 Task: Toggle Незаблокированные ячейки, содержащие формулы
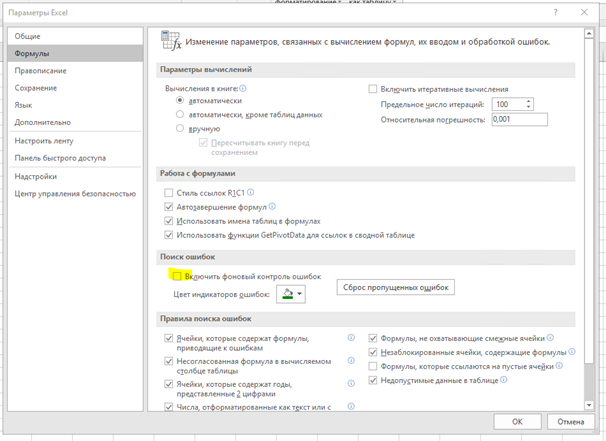373,352
